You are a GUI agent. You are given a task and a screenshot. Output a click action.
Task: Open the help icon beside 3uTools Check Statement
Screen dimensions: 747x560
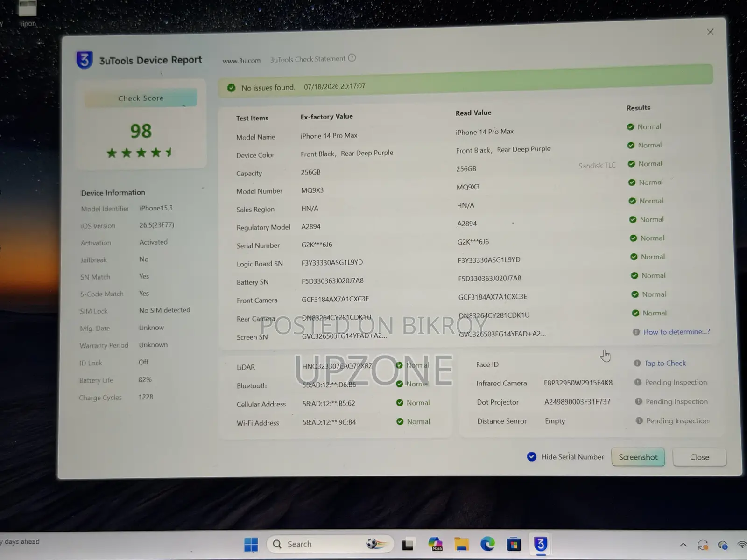coord(352,58)
